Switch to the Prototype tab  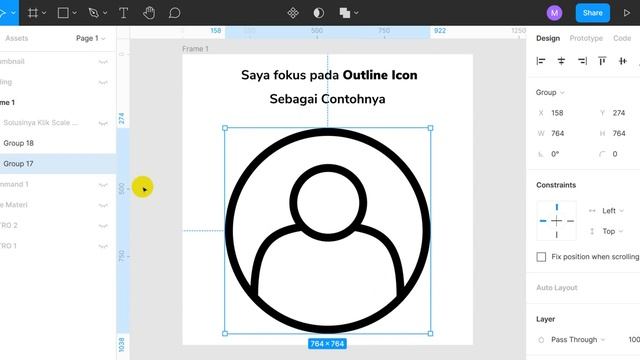[586, 38]
